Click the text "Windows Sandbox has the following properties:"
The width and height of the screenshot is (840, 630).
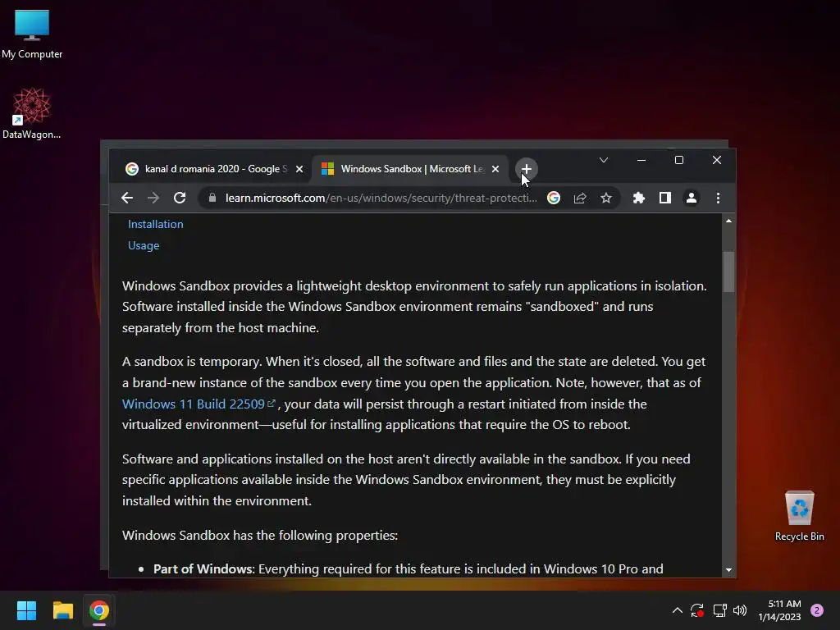260,535
